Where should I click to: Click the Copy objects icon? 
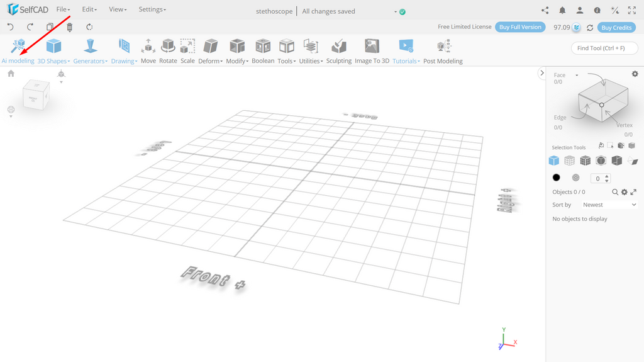point(50,27)
